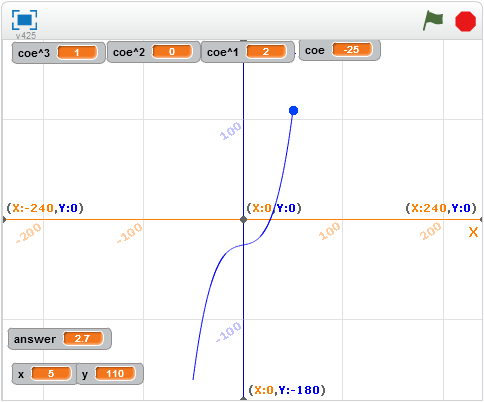Image resolution: width=484 pixels, height=402 pixels.
Task: Click the (X:-240,Y:0) label
Action: pyautogui.click(x=45, y=208)
